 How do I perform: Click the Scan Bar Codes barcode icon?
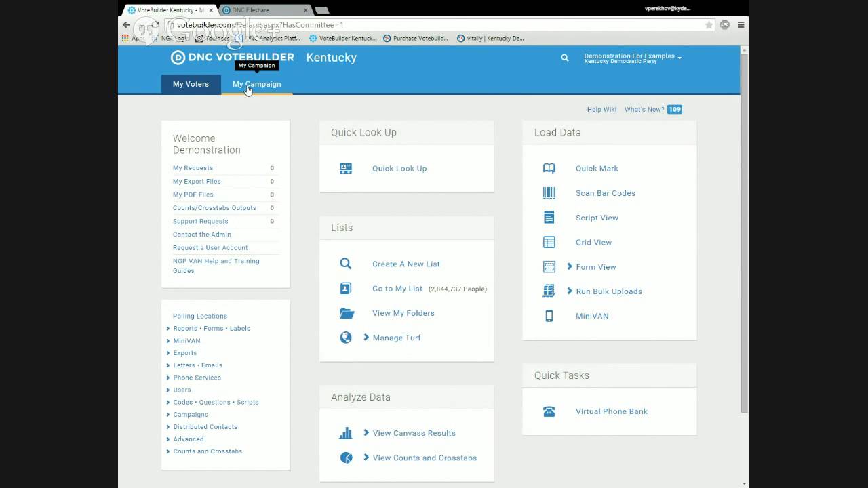click(549, 193)
